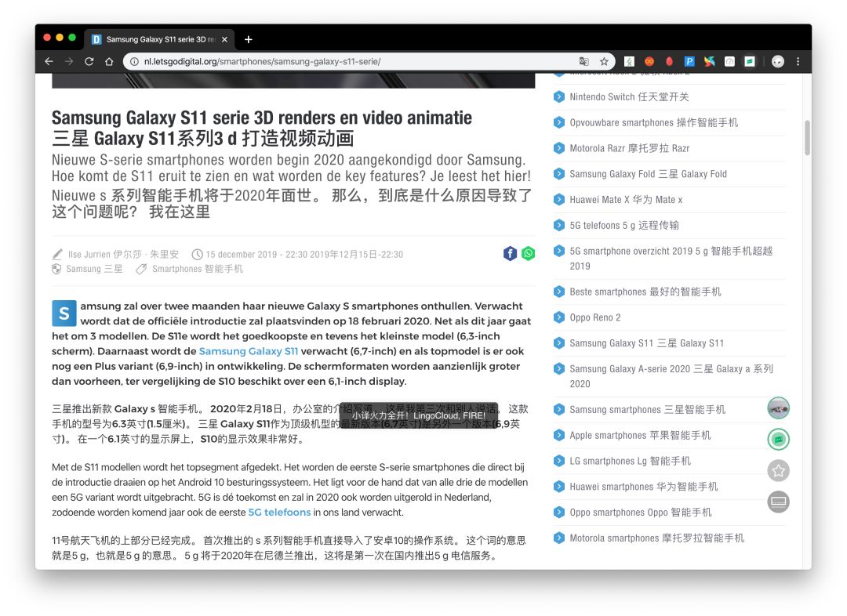Open the three-dot browser menu
847x616 pixels.
point(798,60)
